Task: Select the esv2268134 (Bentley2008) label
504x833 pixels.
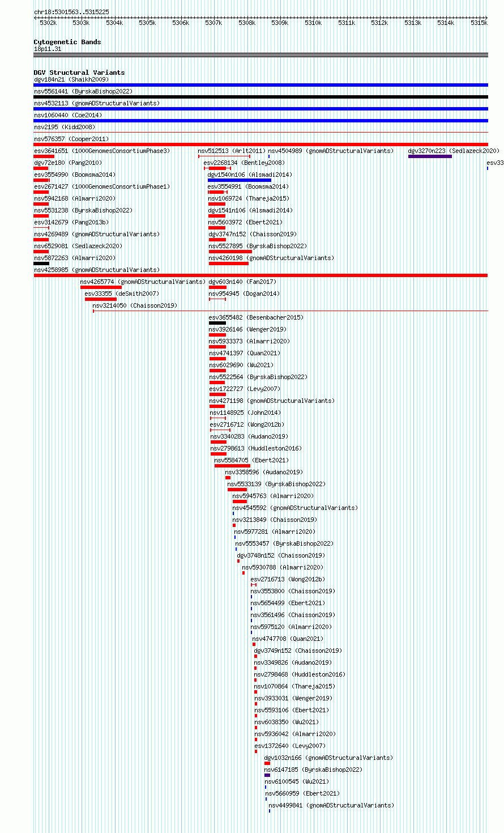Action: tap(245, 163)
